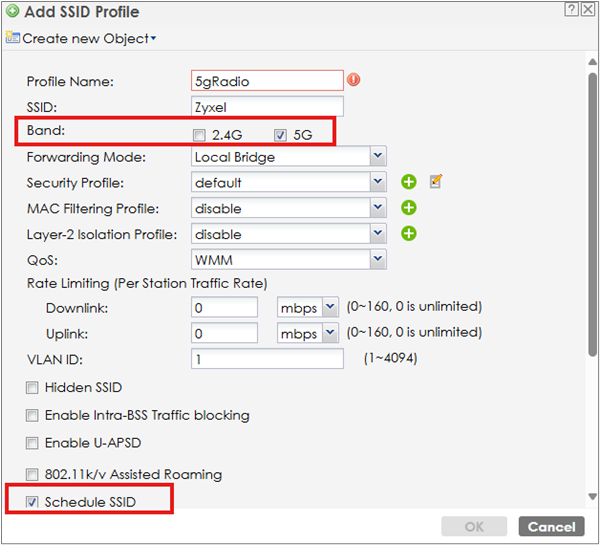Expand the Security Profile dropdown
This screenshot has width=600, height=545.
coord(378,182)
